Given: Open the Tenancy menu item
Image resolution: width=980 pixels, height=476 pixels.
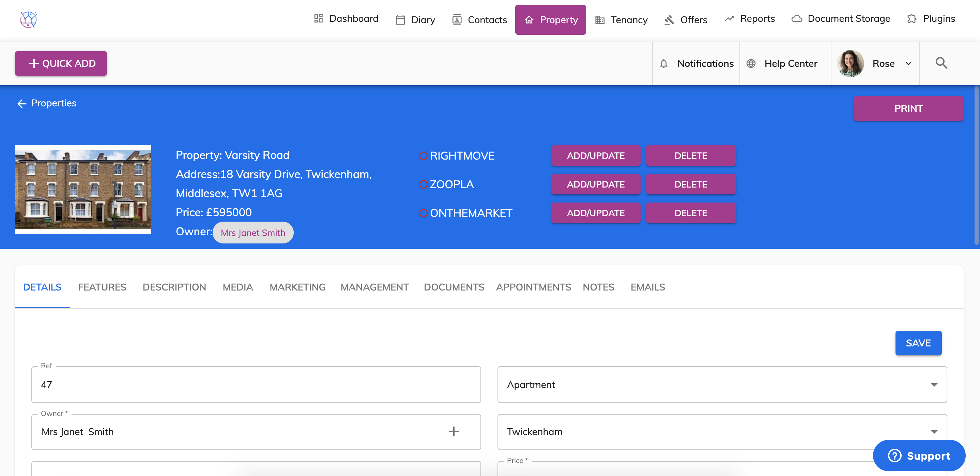Looking at the screenshot, I should pyautogui.click(x=621, y=20).
